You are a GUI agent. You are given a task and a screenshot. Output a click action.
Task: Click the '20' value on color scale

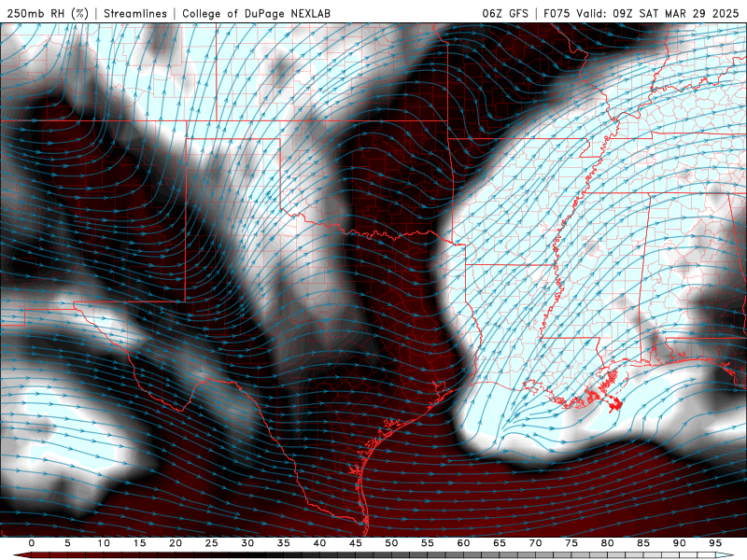point(176,543)
